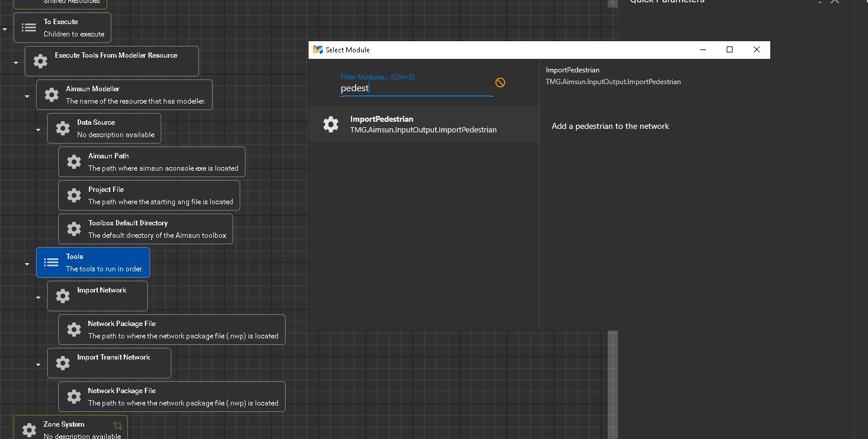Select the Toolbox Default Directory node
Viewport: 868px width, 439px height.
(145, 229)
